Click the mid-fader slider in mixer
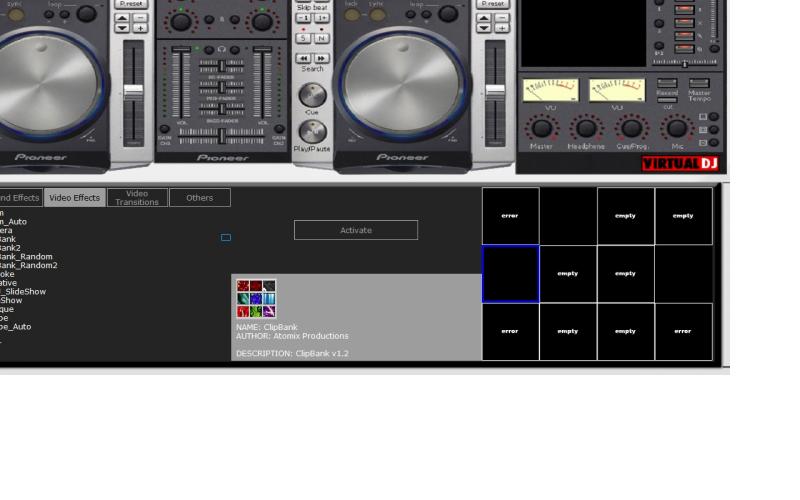This screenshot has height=500, width=800. point(222,87)
